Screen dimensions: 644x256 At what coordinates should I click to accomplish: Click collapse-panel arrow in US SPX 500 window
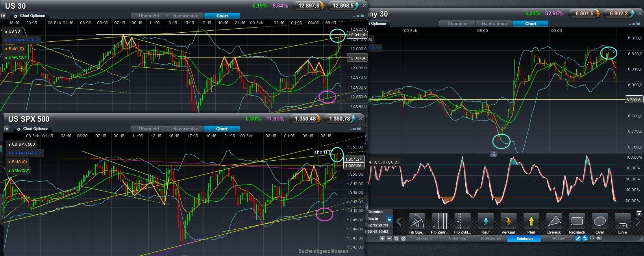click(6, 129)
